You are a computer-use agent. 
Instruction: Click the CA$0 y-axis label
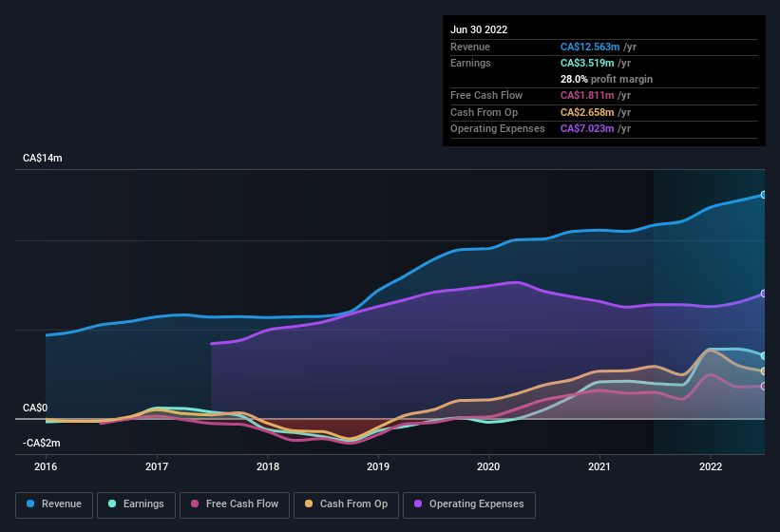(35, 408)
